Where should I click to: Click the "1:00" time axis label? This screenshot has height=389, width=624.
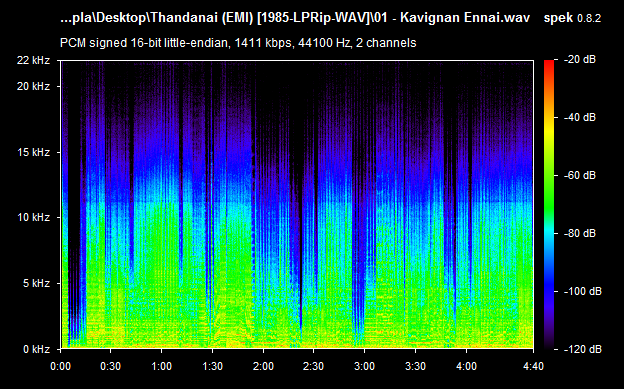tap(162, 366)
